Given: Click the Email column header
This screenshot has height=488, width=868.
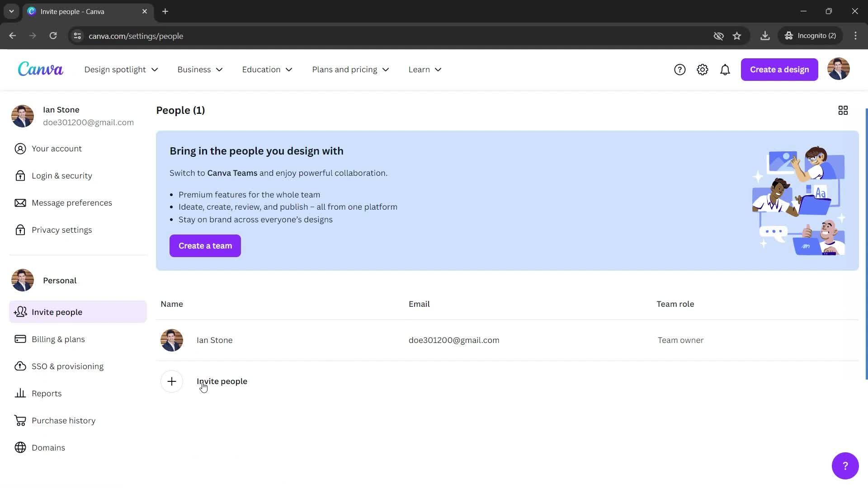Looking at the screenshot, I should (419, 304).
